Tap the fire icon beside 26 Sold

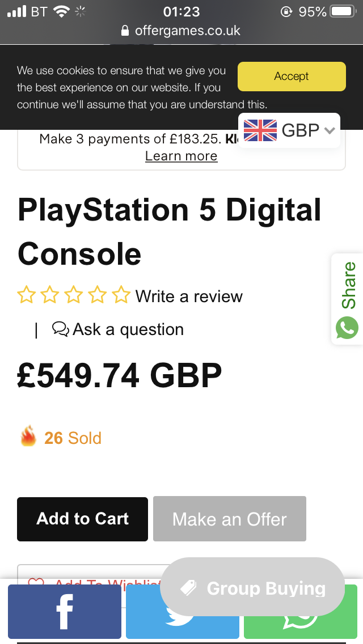point(28,438)
